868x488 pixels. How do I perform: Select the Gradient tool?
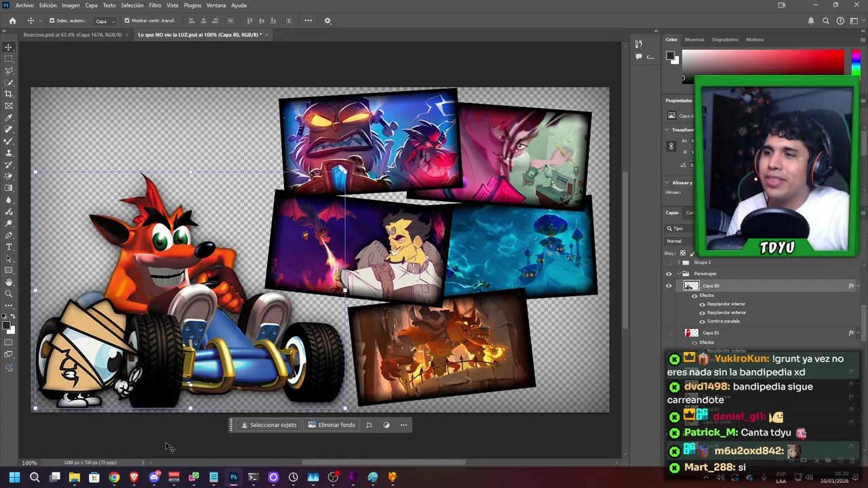[9, 188]
